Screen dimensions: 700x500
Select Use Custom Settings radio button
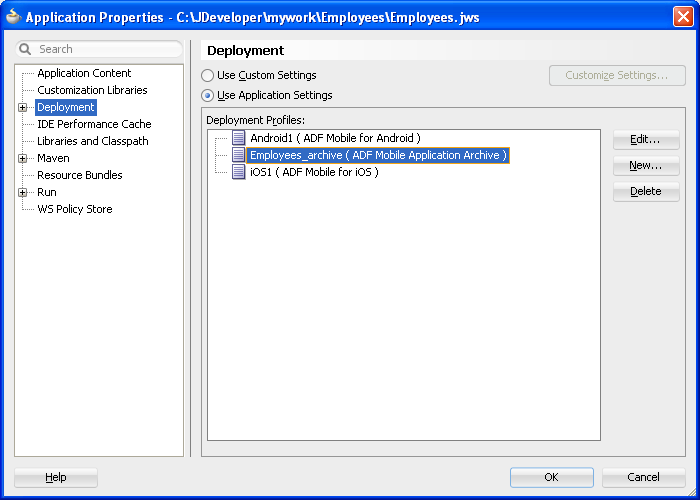click(x=207, y=75)
